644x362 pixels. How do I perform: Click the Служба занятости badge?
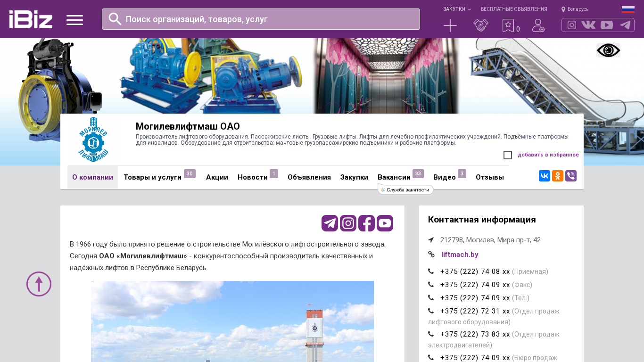(405, 189)
